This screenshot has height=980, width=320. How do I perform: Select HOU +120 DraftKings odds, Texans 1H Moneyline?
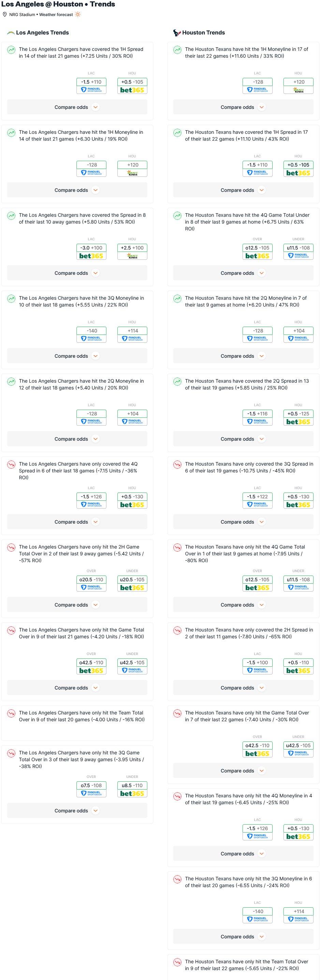click(x=299, y=86)
